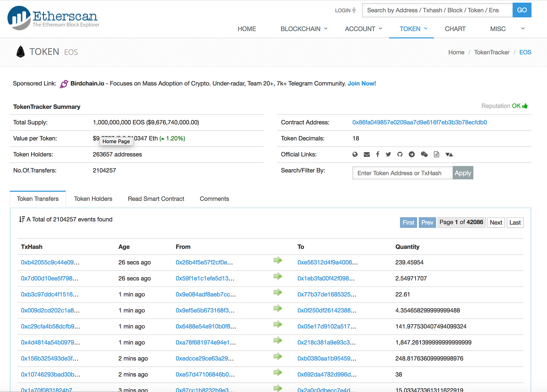This screenshot has width=547, height=392.
Task: Click the price tracker triangles icon
Action: click(449, 154)
